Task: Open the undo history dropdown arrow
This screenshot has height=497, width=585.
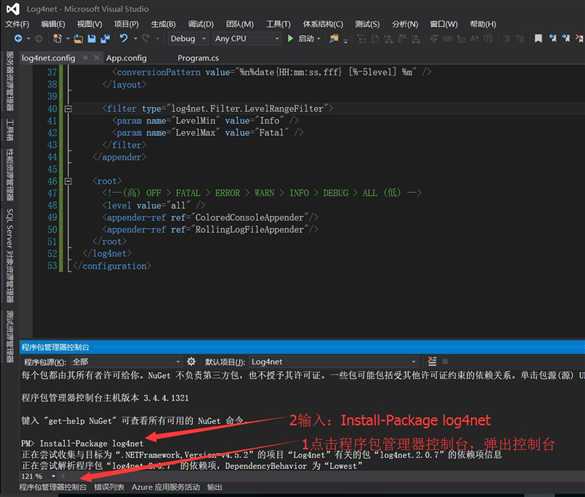Action: click(x=135, y=38)
